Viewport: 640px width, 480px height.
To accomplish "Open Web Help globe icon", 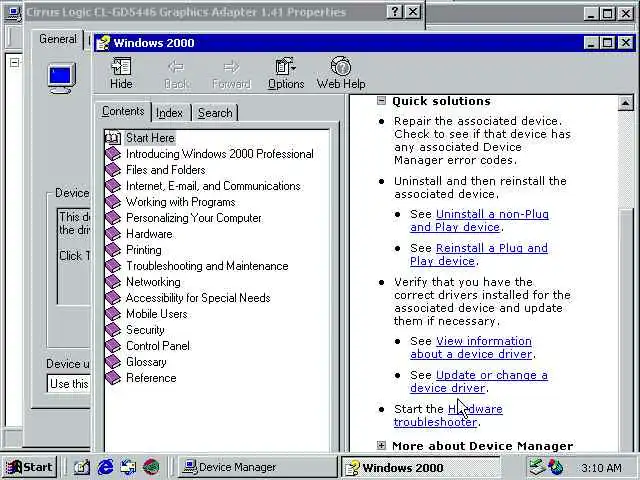I will (341, 66).
